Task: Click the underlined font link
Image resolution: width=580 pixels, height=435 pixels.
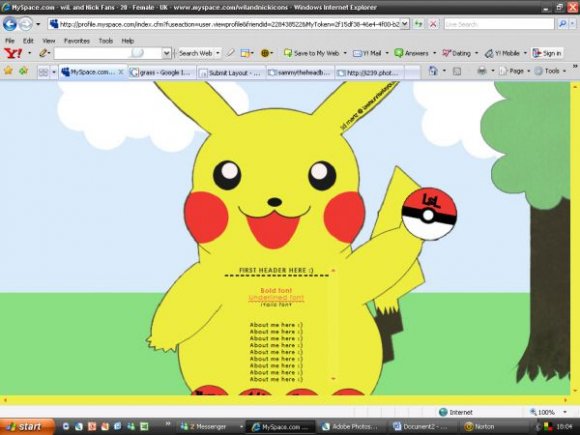Action: point(276,298)
